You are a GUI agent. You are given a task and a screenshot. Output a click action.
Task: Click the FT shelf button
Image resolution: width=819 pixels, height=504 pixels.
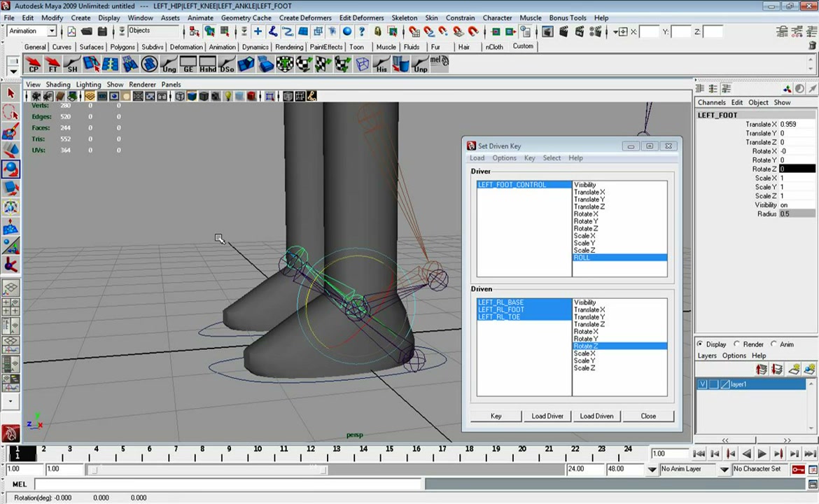pyautogui.click(x=52, y=64)
